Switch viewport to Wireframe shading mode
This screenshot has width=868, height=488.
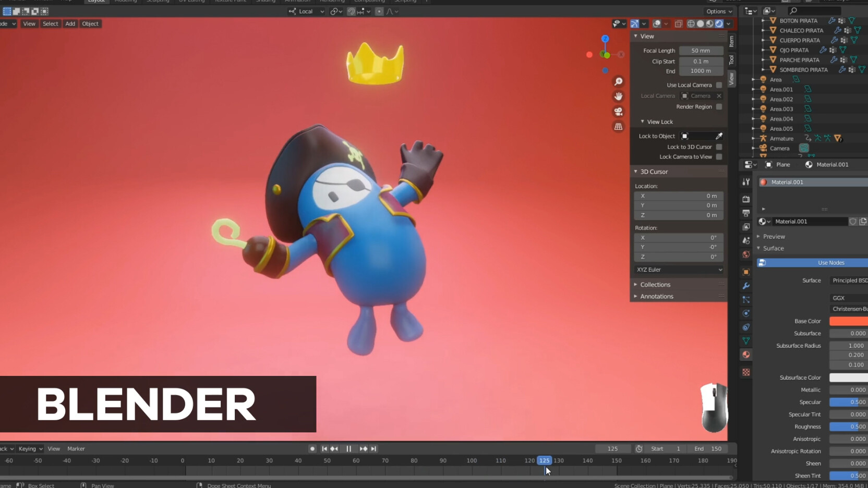coord(690,23)
